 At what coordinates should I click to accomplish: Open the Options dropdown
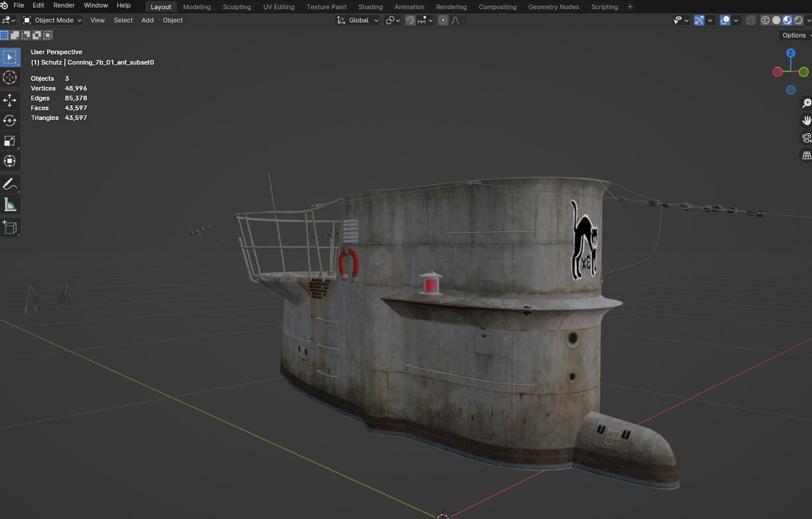tap(795, 35)
